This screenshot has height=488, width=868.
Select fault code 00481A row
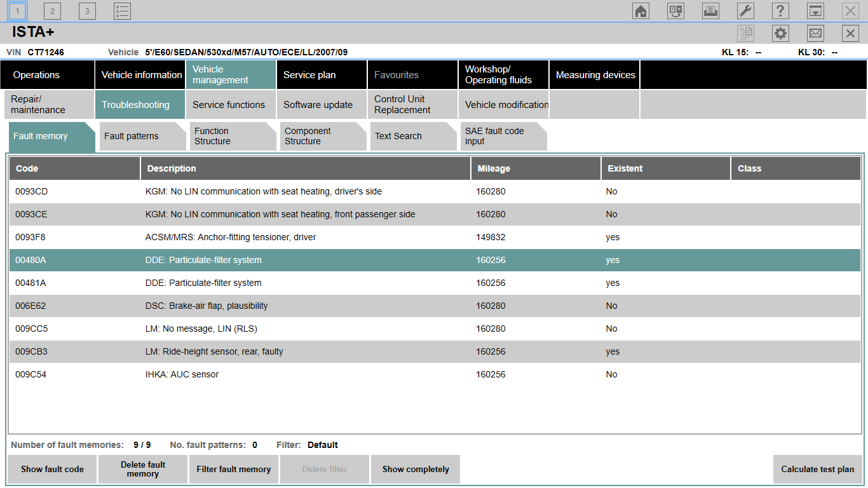(435, 283)
